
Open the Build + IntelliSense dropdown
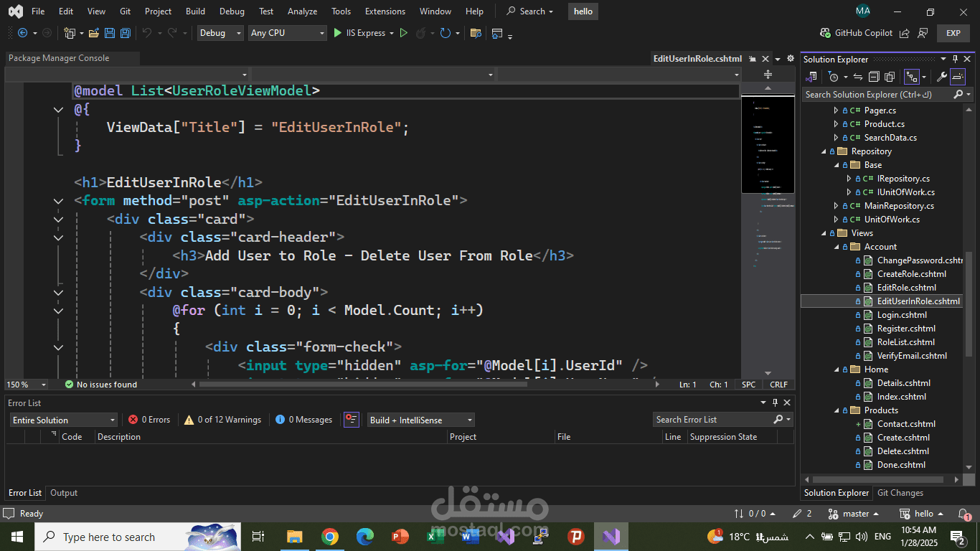tap(420, 420)
